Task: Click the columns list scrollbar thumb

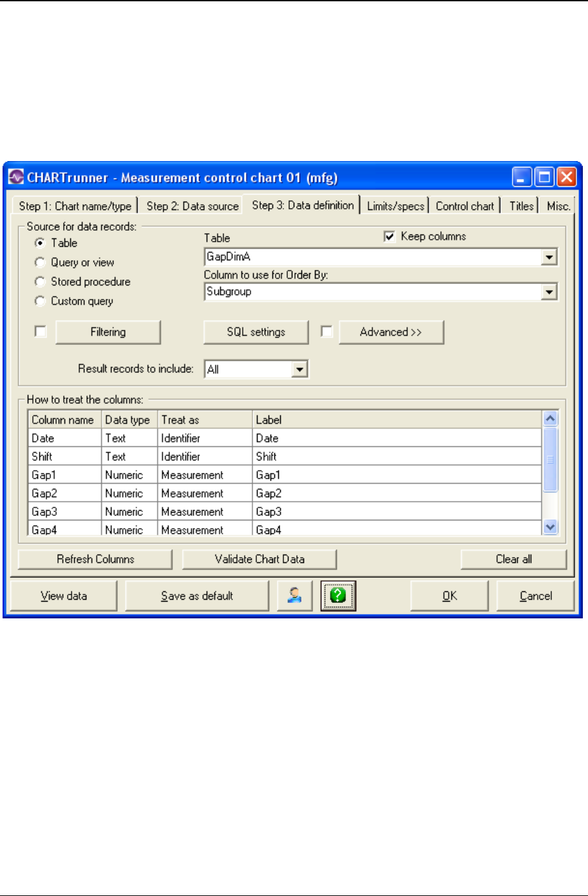Action: [550, 459]
